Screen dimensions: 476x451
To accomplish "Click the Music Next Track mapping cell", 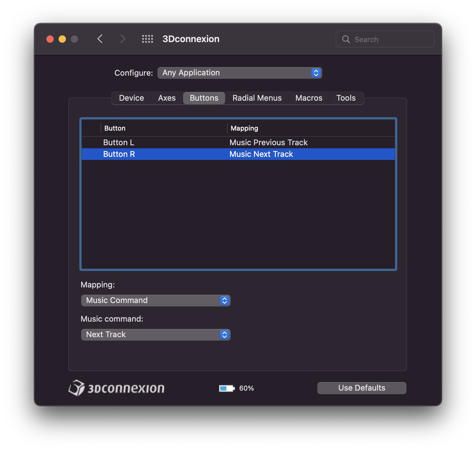I will click(261, 154).
